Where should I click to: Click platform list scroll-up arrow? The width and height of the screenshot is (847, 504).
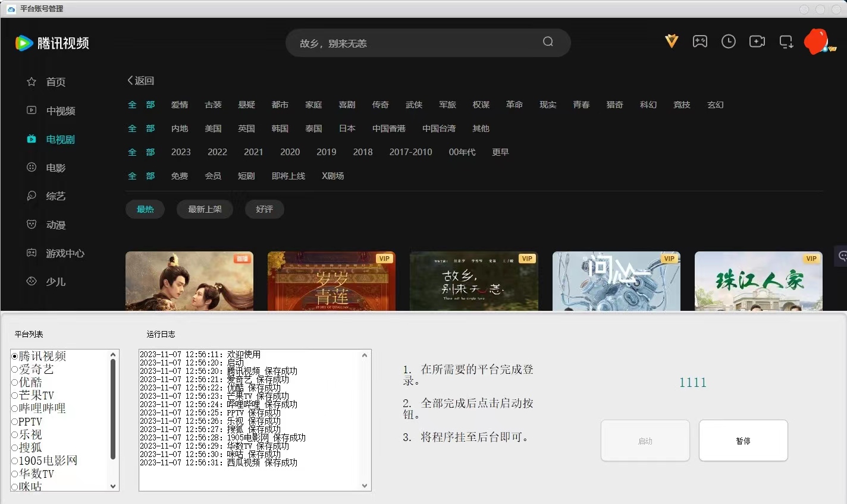coord(113,355)
